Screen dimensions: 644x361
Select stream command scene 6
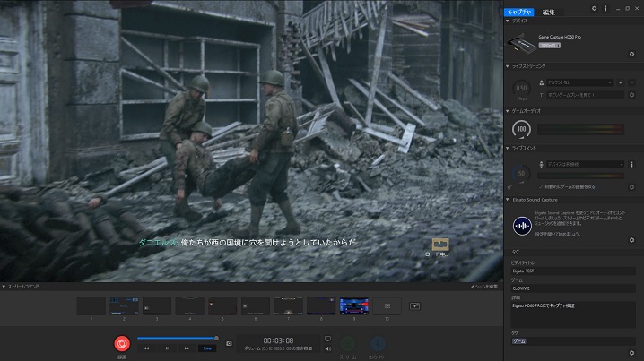click(256, 306)
